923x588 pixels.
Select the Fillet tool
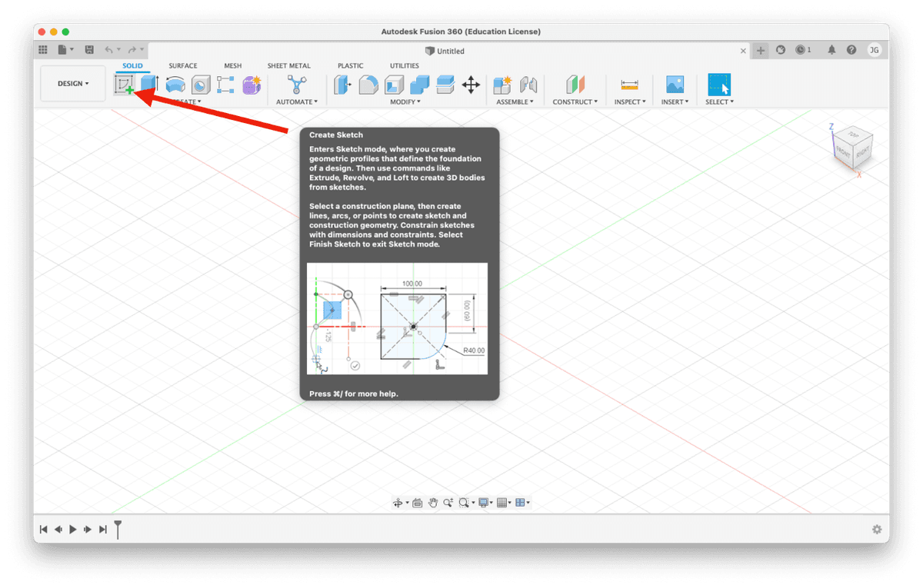[x=368, y=85]
